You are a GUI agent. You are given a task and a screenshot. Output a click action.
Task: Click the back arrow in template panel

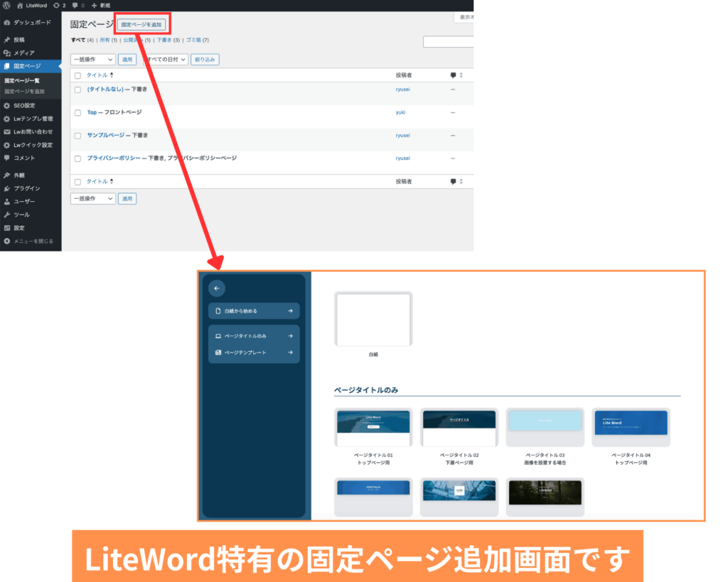(217, 289)
